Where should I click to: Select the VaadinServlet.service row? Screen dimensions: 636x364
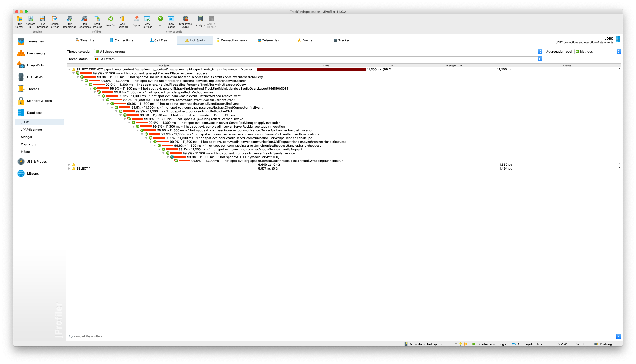[x=230, y=153]
